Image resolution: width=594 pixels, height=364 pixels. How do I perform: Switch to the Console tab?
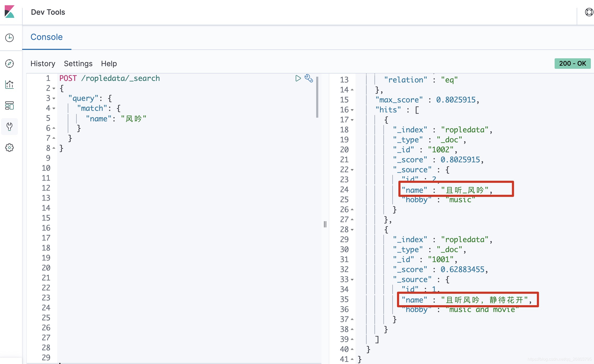point(46,37)
